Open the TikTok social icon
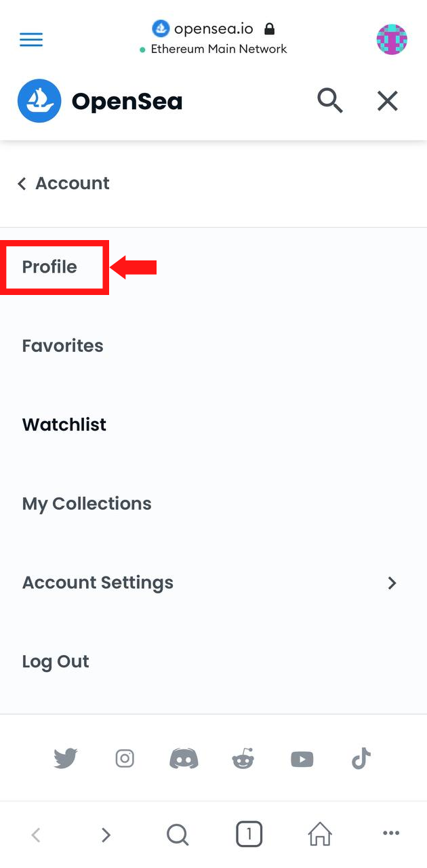 click(361, 758)
